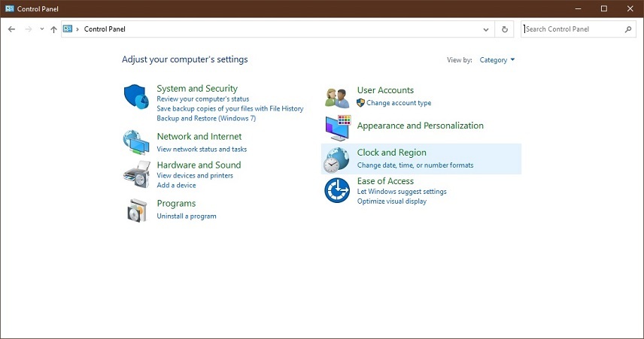Maximize the Control Panel window
This screenshot has width=644, height=339.
[603, 8]
